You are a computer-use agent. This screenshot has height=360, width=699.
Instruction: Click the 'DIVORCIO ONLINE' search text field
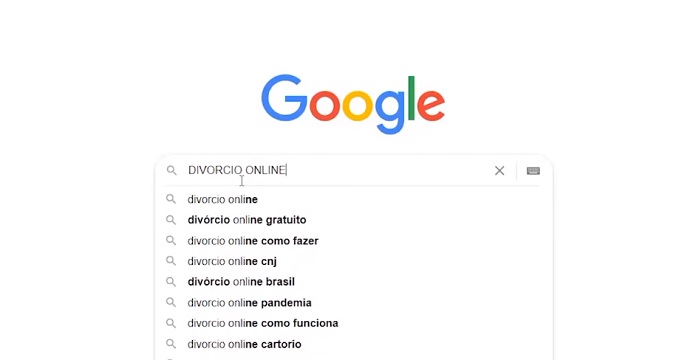point(337,170)
